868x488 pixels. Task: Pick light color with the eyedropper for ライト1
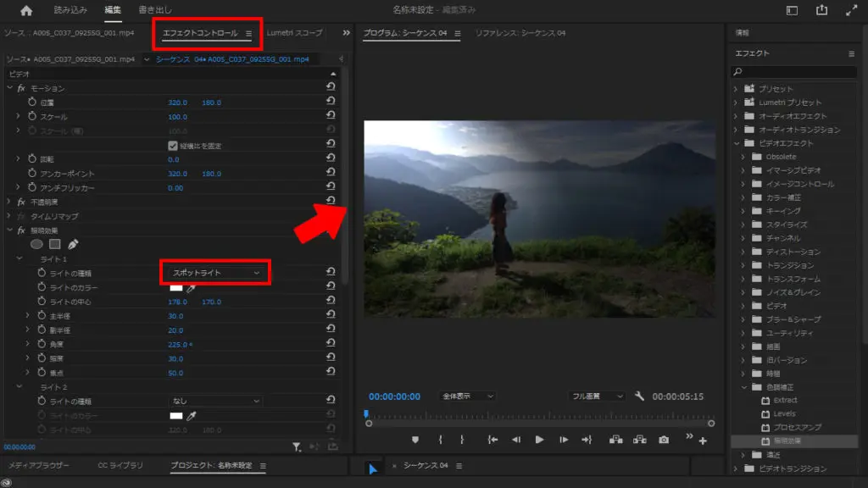(x=191, y=288)
